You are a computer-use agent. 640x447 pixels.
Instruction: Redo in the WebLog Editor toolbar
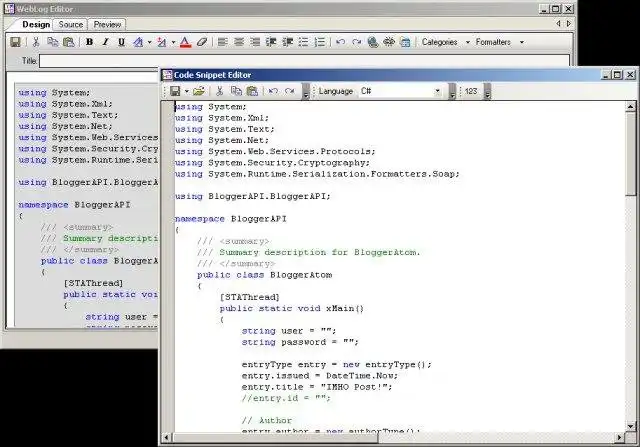pos(356,42)
